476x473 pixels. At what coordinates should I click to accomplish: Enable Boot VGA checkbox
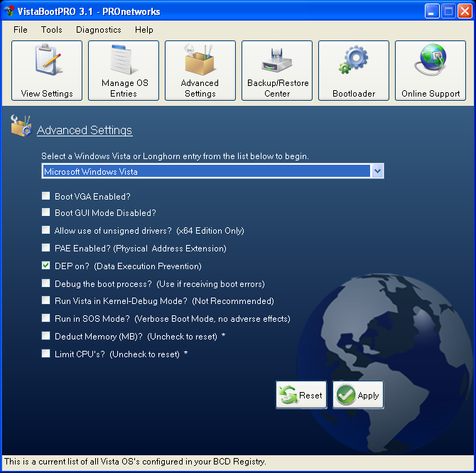(46, 196)
